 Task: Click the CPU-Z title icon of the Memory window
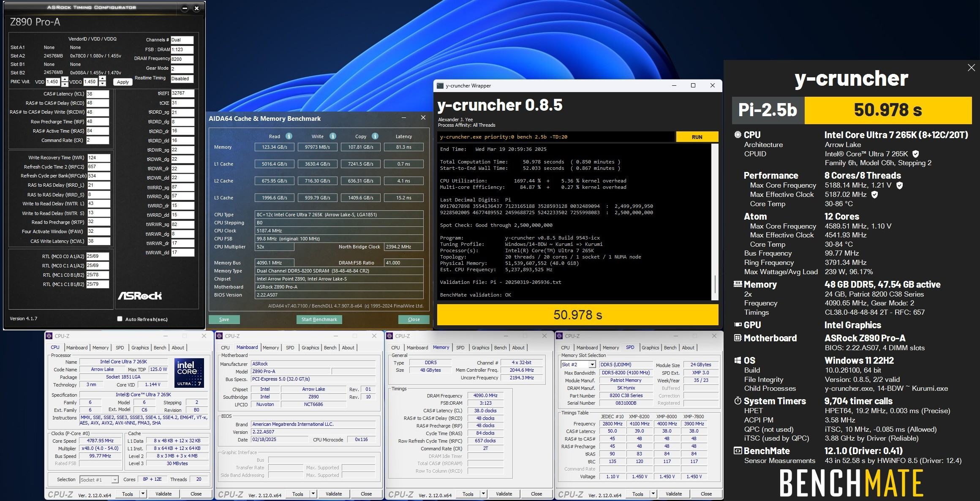click(x=390, y=336)
